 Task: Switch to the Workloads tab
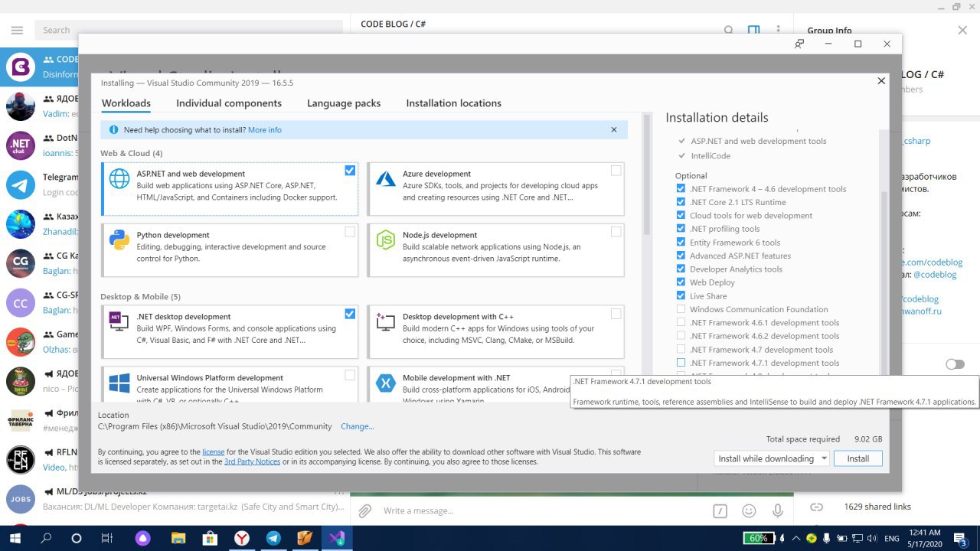coord(126,103)
